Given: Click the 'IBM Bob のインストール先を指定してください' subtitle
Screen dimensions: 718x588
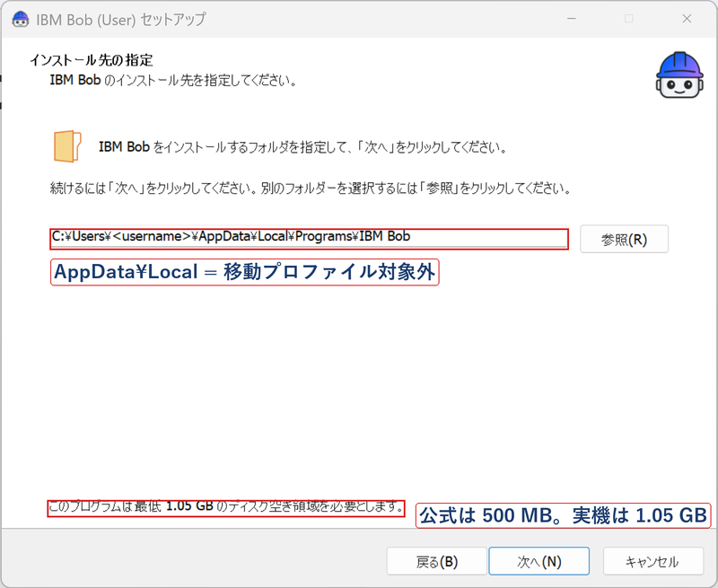Looking at the screenshot, I should pos(174,80).
